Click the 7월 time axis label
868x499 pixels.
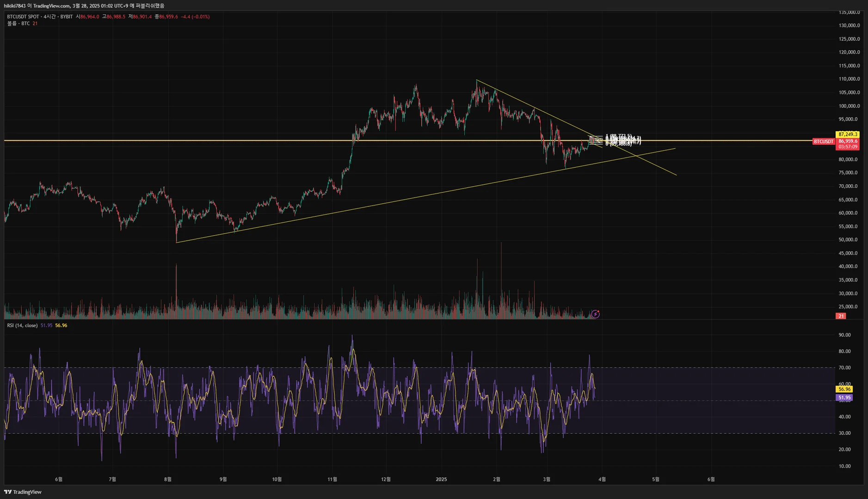112,479
